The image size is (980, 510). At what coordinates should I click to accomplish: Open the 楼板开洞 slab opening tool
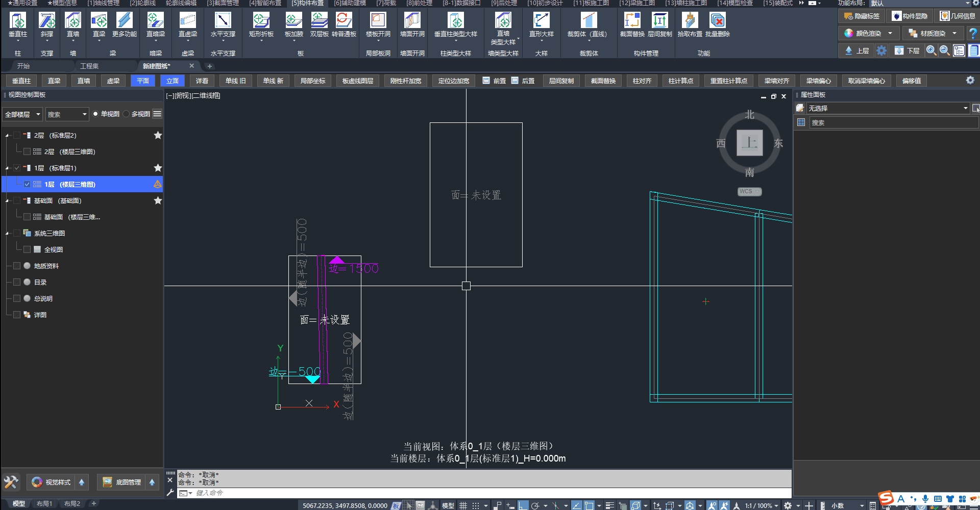378,20
